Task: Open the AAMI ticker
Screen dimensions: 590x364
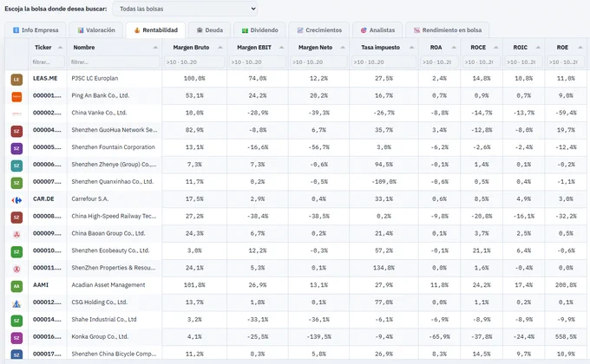Action: (41, 284)
